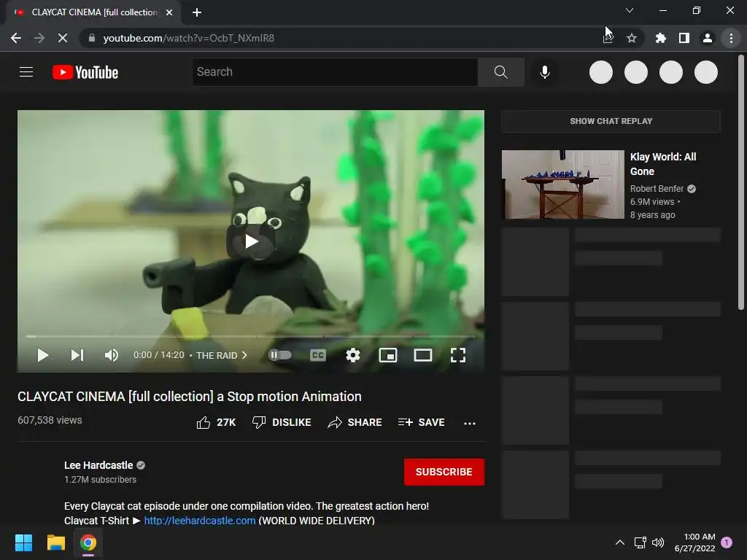
Task: Like the video with thumbs up
Action: (216, 422)
